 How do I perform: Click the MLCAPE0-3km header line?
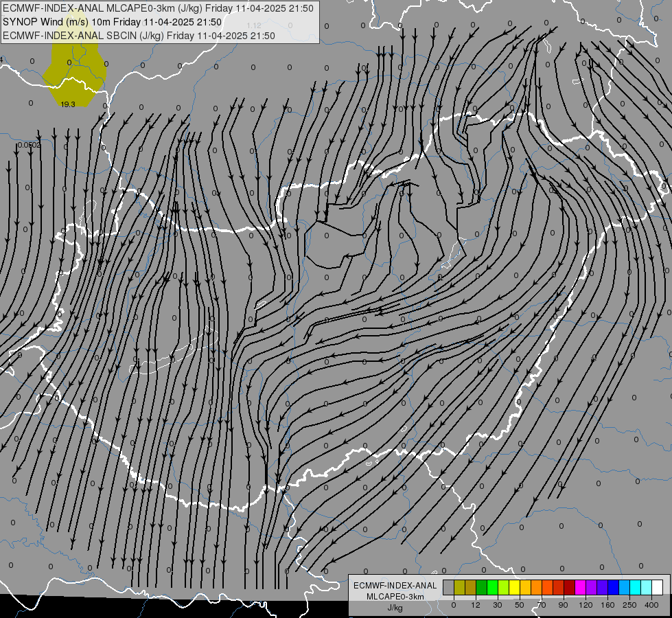(x=158, y=8)
